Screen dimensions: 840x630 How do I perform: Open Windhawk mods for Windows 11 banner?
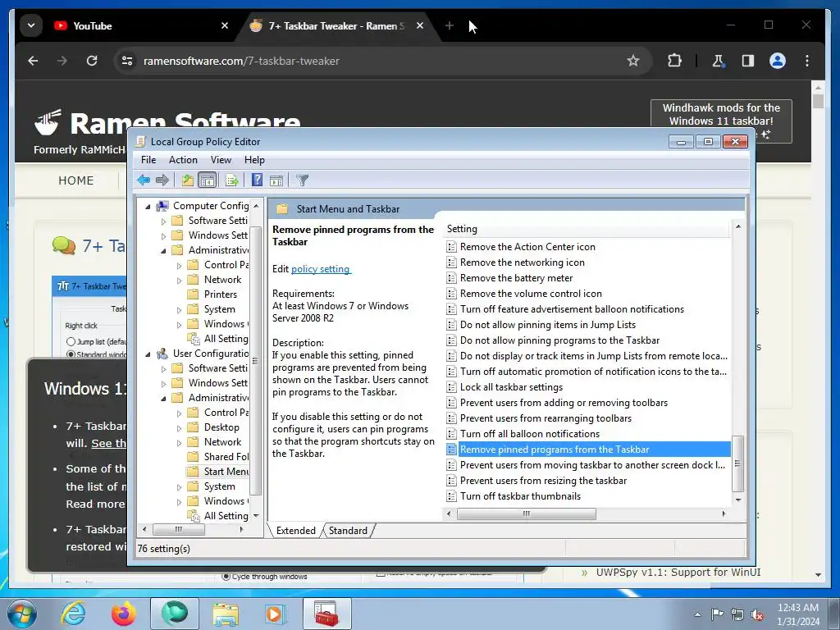721,121
